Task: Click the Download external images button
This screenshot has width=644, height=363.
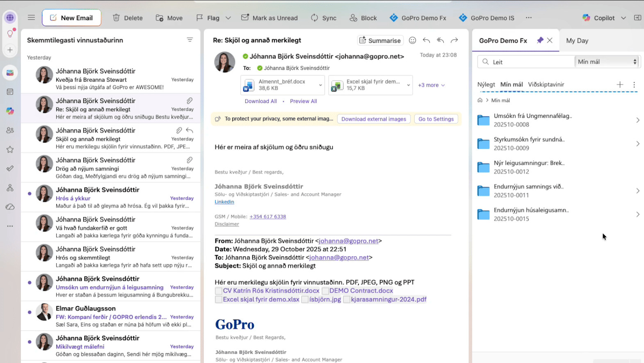Action: tap(373, 119)
